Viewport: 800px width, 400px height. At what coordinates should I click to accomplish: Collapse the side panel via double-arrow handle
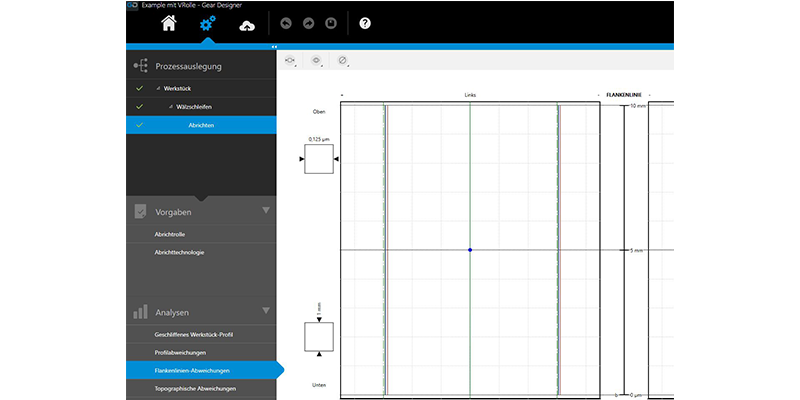coord(274,46)
